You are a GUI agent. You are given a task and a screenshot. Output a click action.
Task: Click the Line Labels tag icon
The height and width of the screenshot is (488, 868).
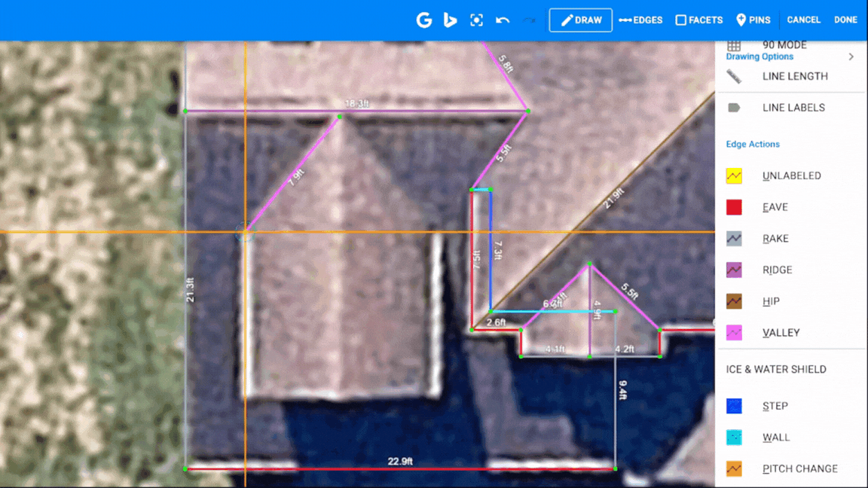(x=734, y=108)
